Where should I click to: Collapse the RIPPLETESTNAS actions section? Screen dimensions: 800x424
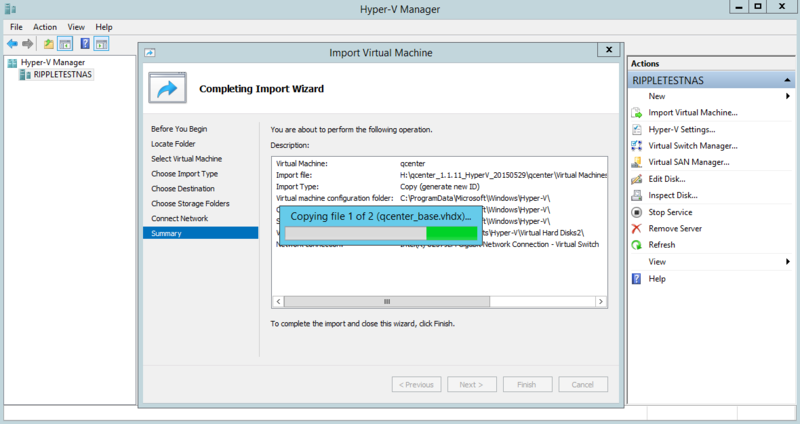point(787,81)
